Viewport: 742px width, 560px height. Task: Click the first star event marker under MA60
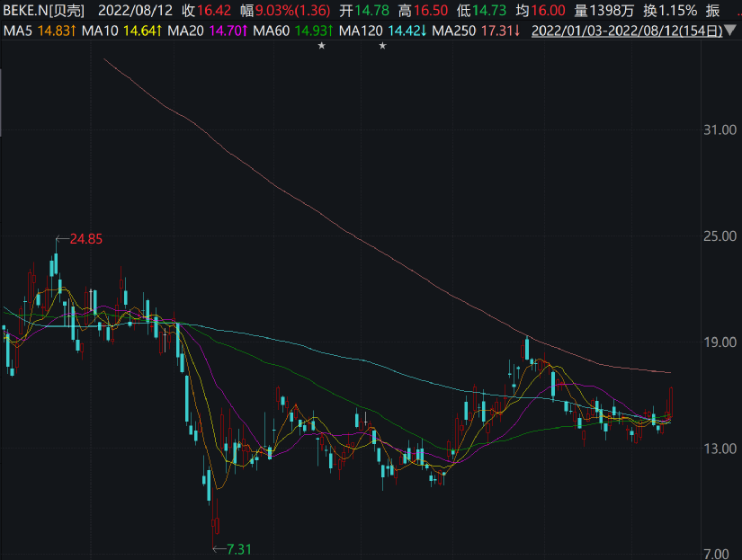(321, 46)
